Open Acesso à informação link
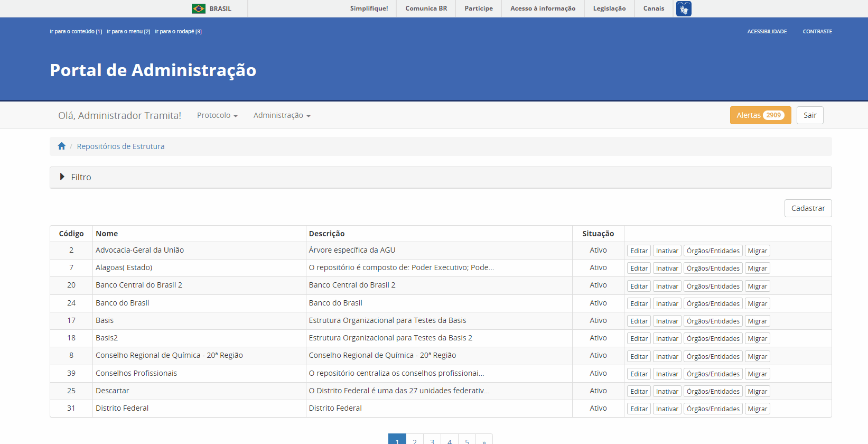Image resolution: width=868 pixels, height=444 pixels. click(x=543, y=8)
